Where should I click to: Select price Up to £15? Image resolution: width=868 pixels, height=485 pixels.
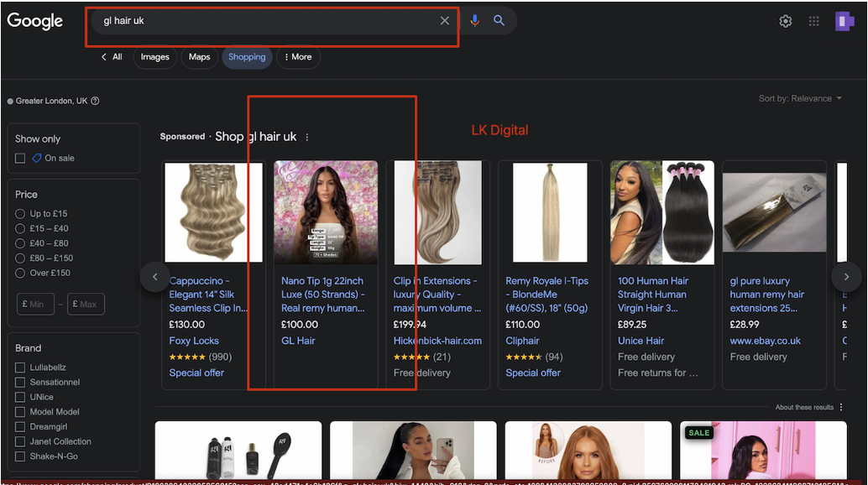click(20, 213)
